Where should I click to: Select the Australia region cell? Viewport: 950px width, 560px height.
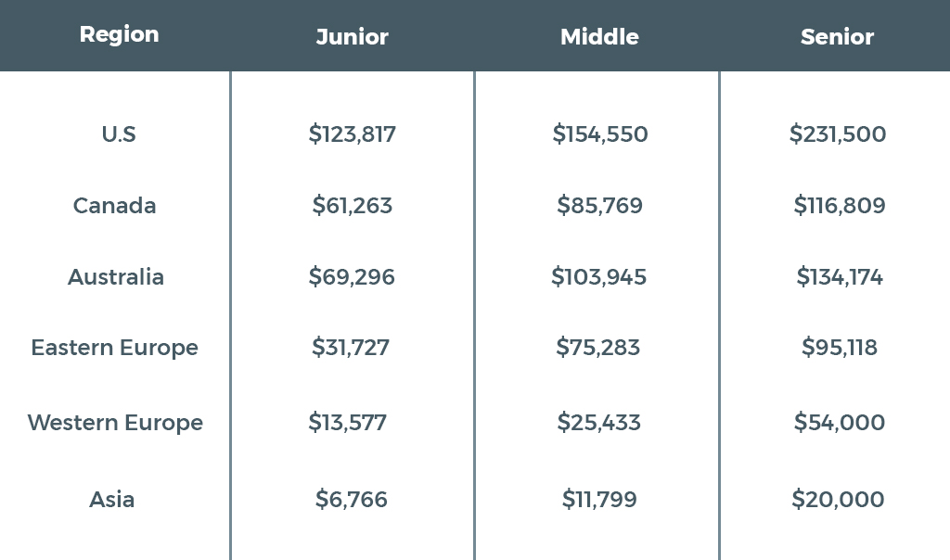pos(116,276)
